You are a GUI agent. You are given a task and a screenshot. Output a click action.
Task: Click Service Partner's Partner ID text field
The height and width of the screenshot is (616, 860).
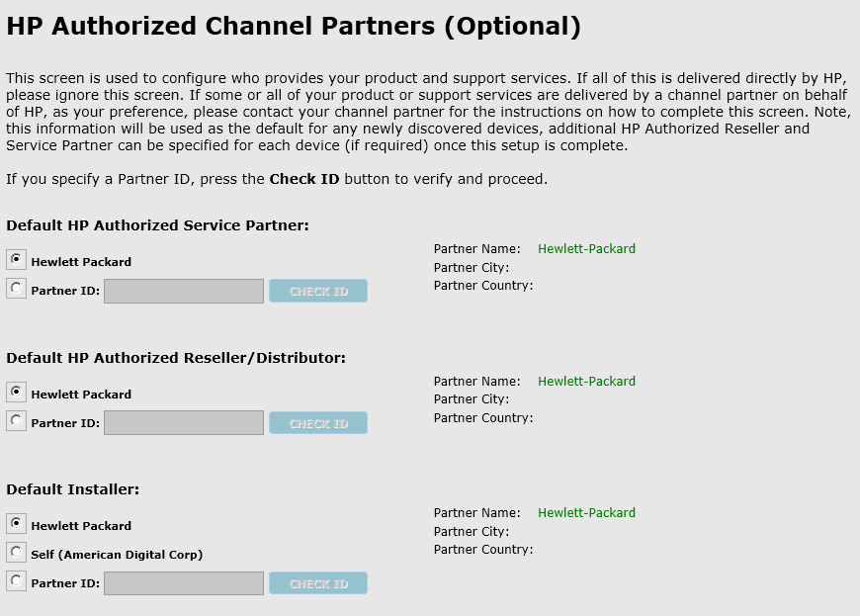click(184, 291)
